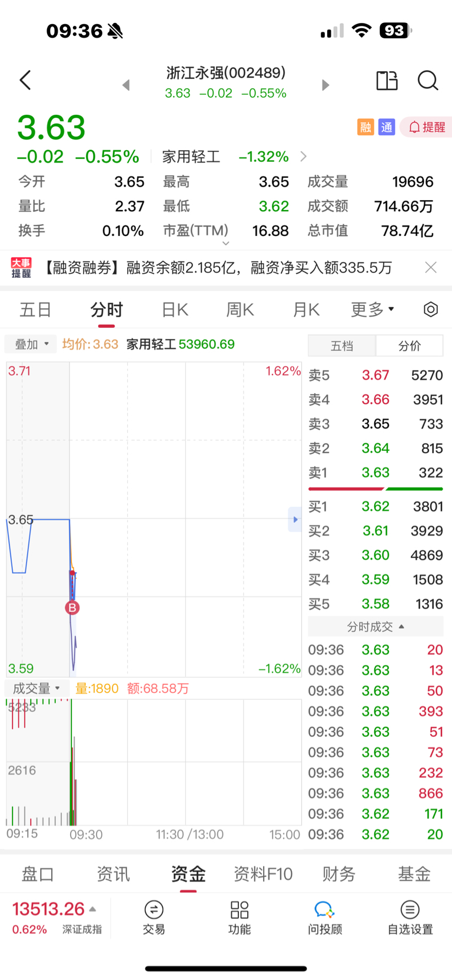
Task: Open the search magnifier icon
Action: point(428,81)
